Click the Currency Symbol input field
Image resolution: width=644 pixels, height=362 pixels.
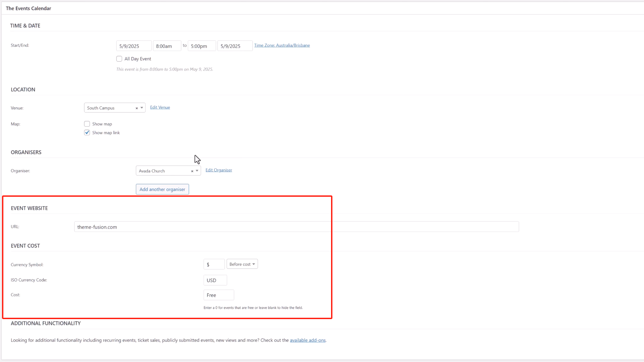tap(214, 264)
